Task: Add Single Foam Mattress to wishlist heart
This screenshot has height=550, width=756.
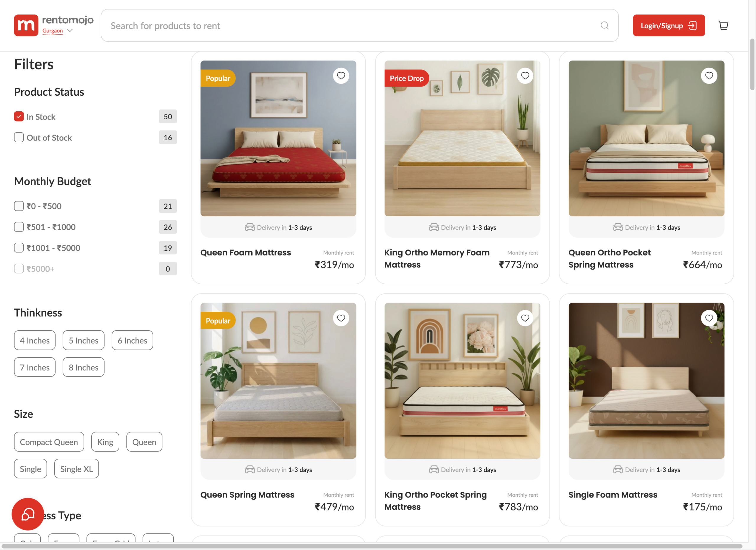Action: point(709,318)
